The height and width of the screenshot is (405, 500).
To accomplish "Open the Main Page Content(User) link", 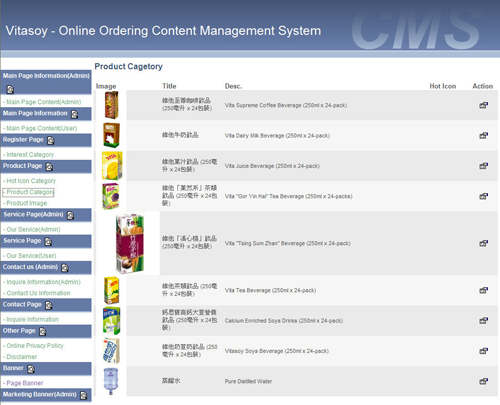I will pyautogui.click(x=42, y=128).
